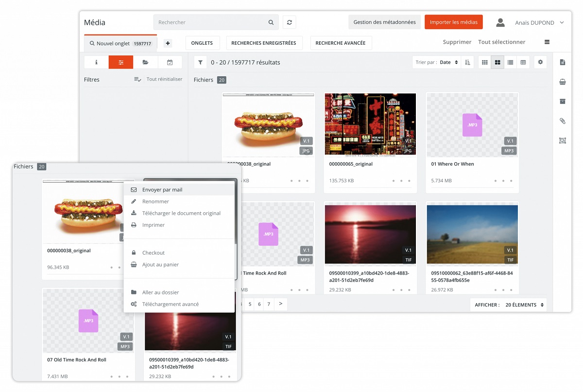Viewport: 583px width, 392px height.
Task: Open the basket icon in right sidebar
Action: click(562, 82)
